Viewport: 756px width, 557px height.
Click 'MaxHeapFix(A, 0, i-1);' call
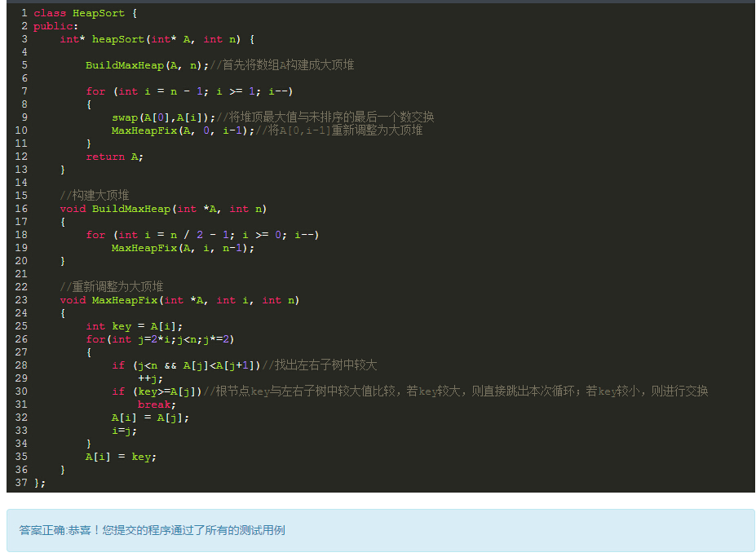183,130
